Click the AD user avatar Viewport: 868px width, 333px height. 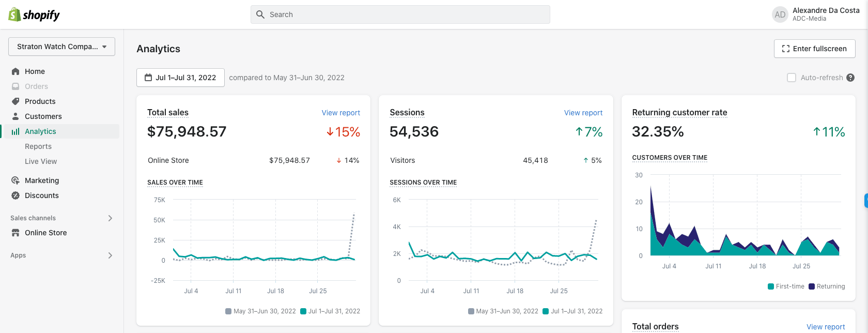tap(780, 14)
